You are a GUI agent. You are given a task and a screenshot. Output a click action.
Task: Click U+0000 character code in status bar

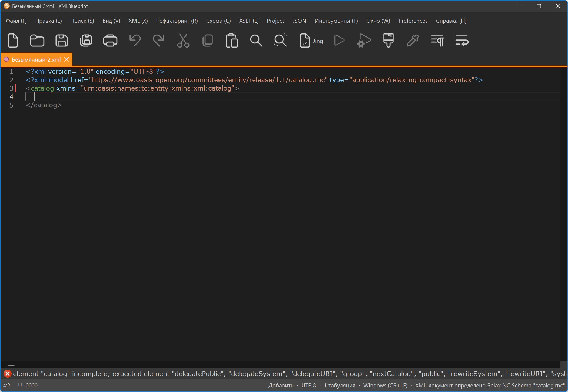(x=28, y=386)
